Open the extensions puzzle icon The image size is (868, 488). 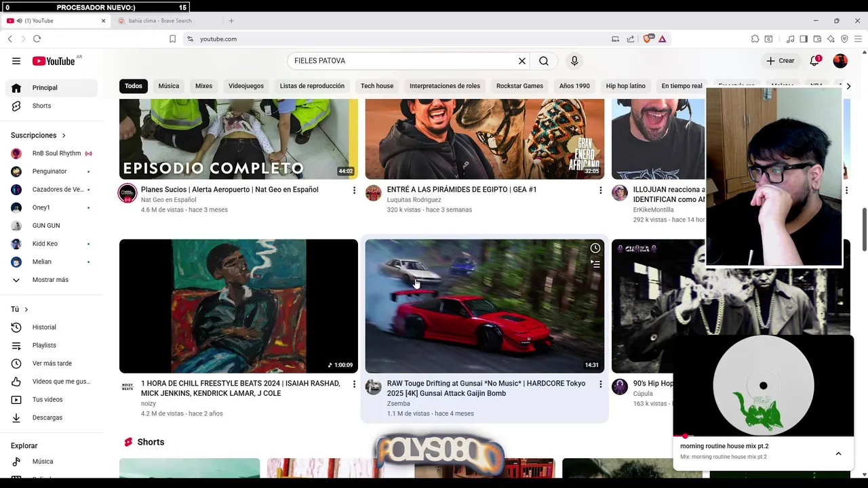pos(755,39)
